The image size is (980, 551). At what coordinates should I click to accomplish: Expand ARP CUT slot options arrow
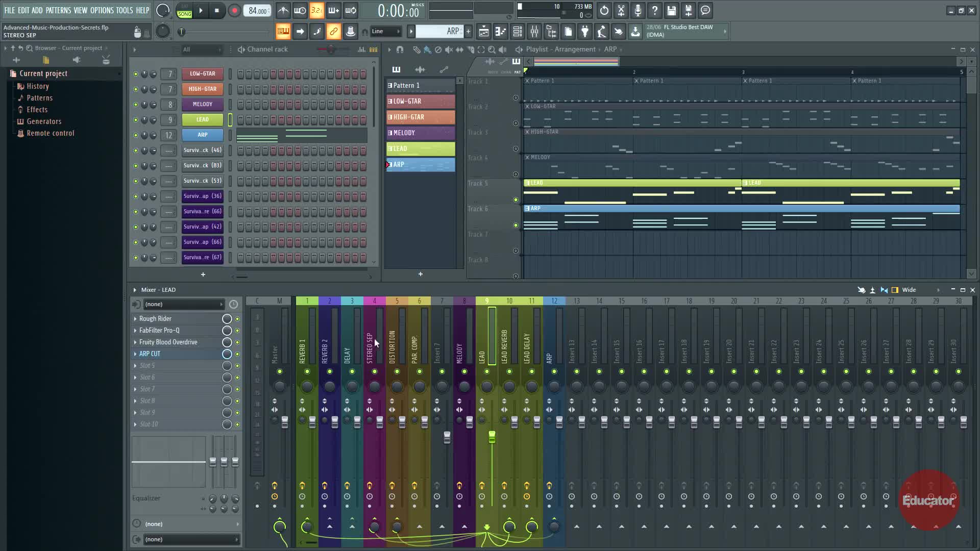[135, 354]
